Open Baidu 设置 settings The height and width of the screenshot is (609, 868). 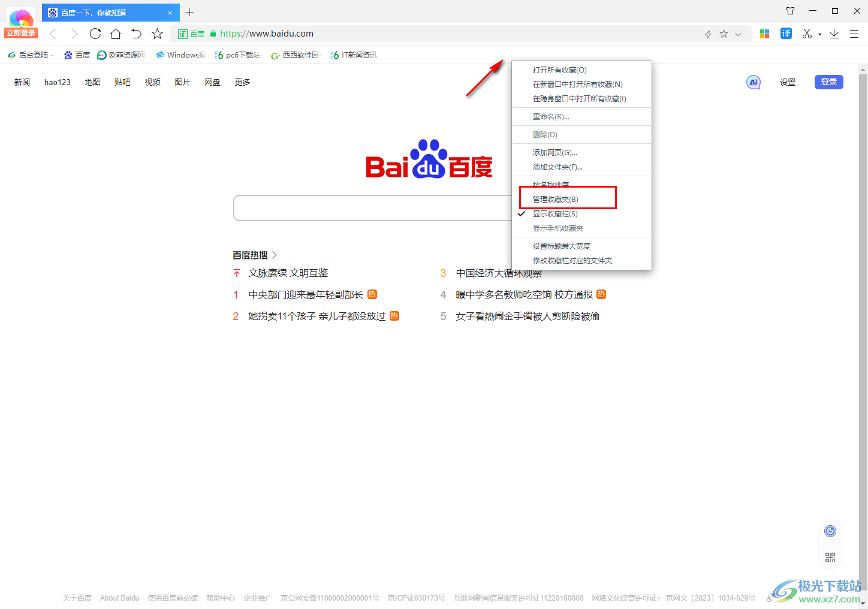pos(788,82)
